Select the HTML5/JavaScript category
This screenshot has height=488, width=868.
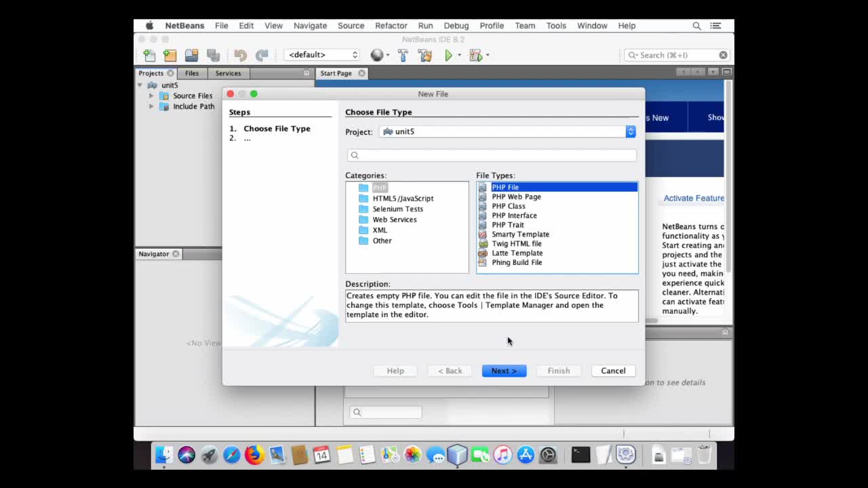point(403,199)
